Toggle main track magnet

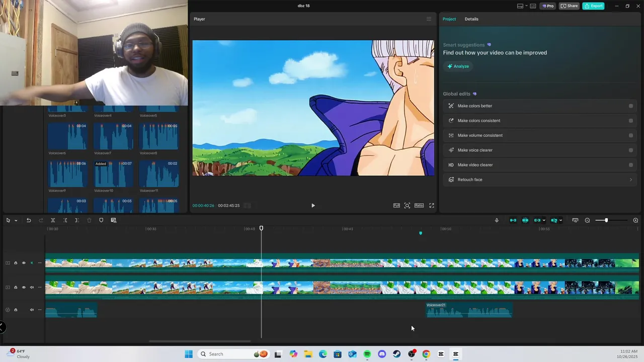513,220
